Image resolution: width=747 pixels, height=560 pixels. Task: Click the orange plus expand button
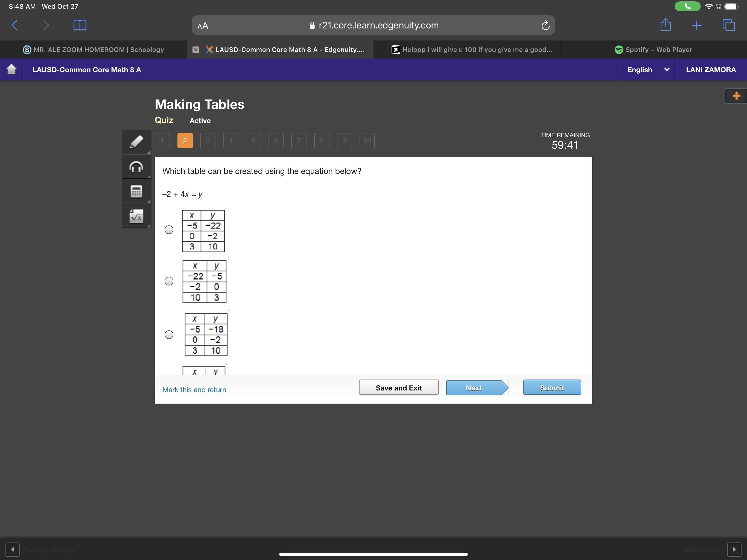[736, 96]
